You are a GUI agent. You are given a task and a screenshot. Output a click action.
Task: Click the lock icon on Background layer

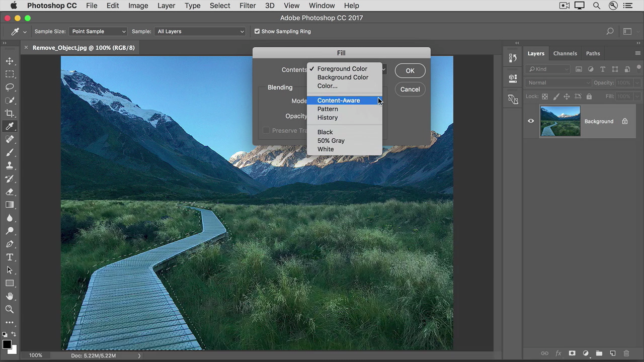tap(625, 121)
